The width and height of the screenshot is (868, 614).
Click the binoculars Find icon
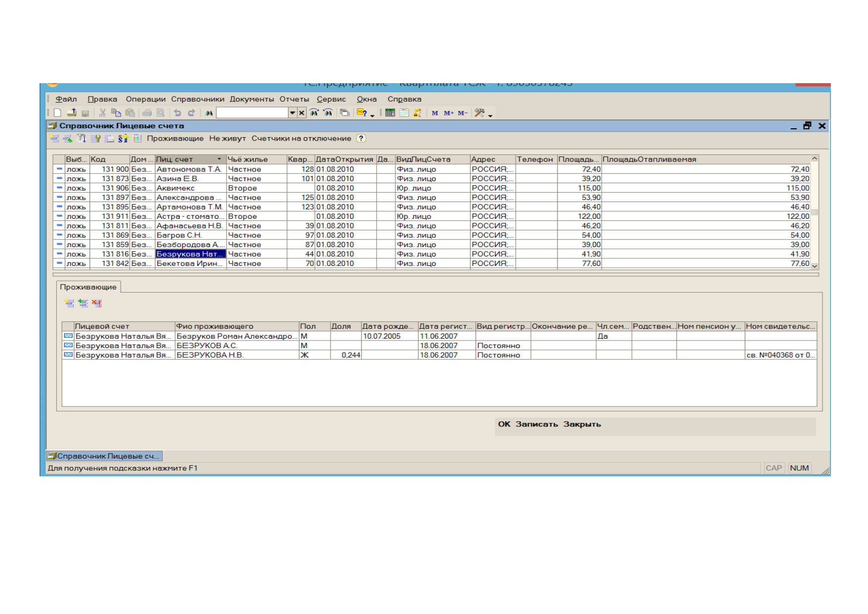click(x=209, y=113)
